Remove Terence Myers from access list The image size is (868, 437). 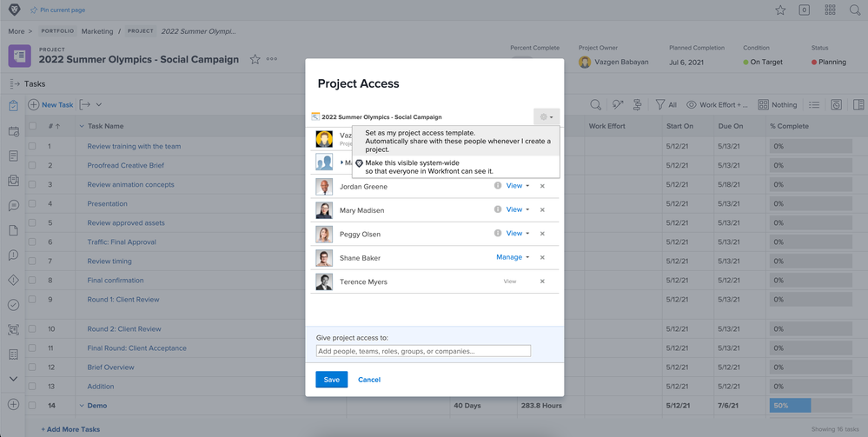pyautogui.click(x=542, y=281)
